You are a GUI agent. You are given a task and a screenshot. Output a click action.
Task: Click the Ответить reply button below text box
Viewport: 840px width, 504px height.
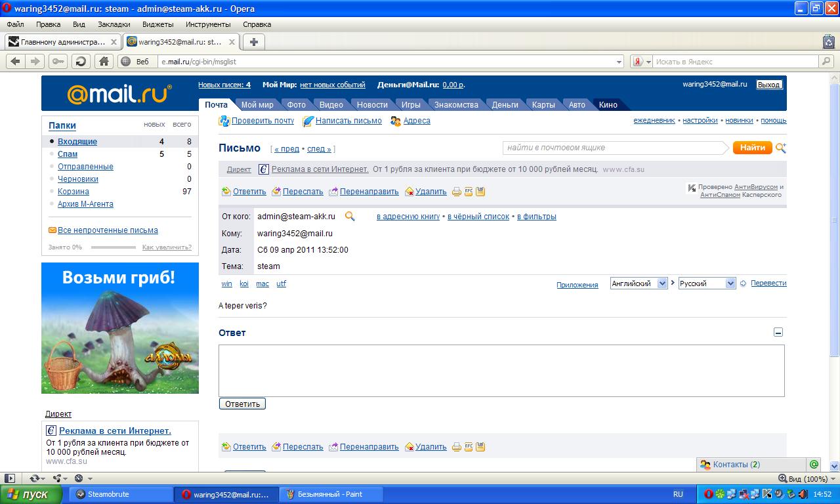click(x=242, y=404)
